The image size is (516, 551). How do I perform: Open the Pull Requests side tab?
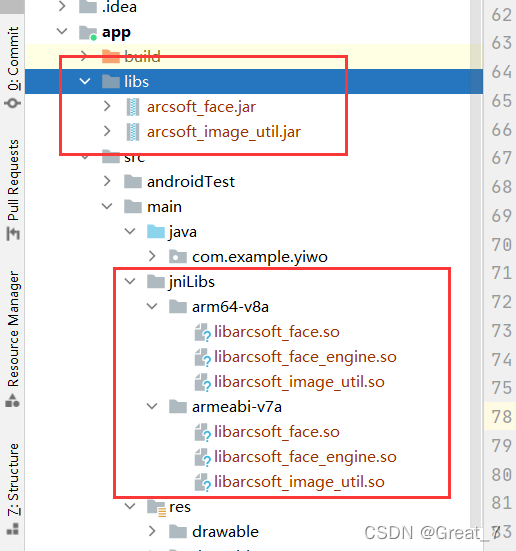point(13,180)
